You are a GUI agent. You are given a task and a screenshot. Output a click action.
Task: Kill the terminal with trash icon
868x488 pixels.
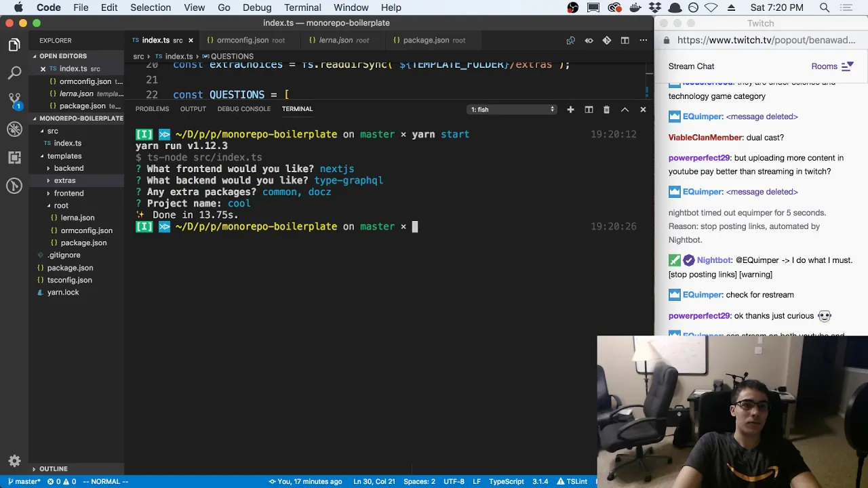606,109
